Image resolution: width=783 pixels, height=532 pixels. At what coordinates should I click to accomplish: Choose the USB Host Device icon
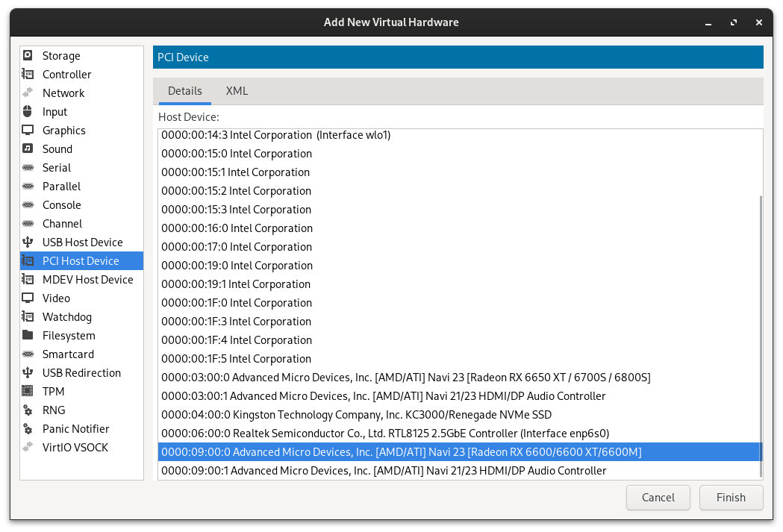point(28,242)
